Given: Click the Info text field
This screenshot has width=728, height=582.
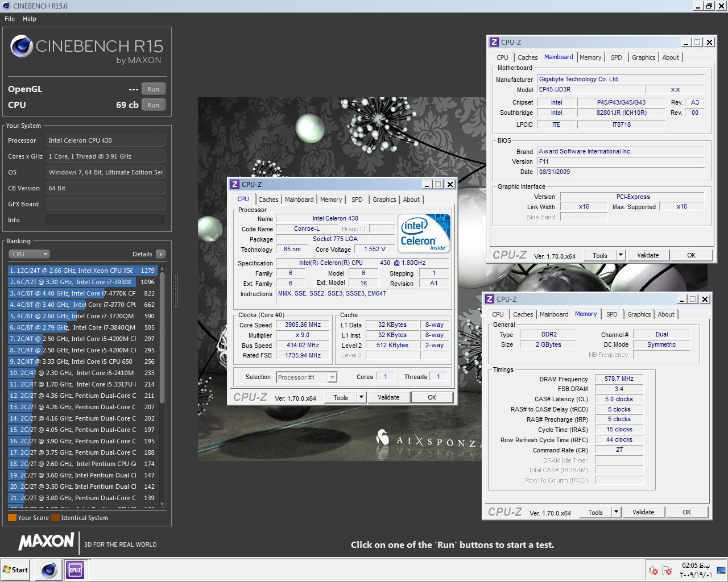Looking at the screenshot, I should pyautogui.click(x=106, y=220).
